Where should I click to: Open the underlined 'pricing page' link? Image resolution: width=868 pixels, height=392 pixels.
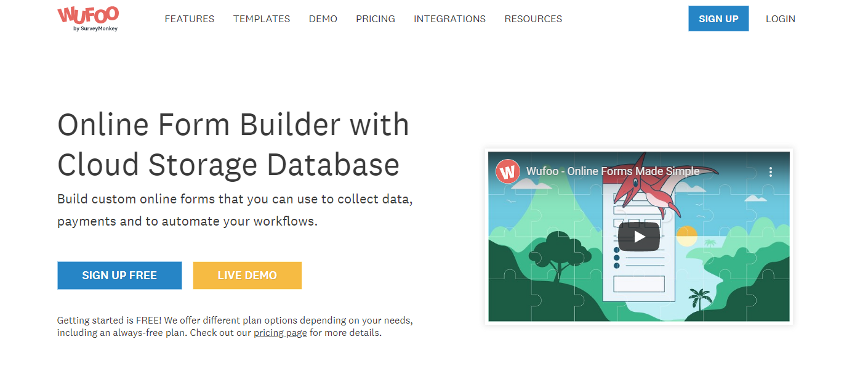(x=280, y=333)
